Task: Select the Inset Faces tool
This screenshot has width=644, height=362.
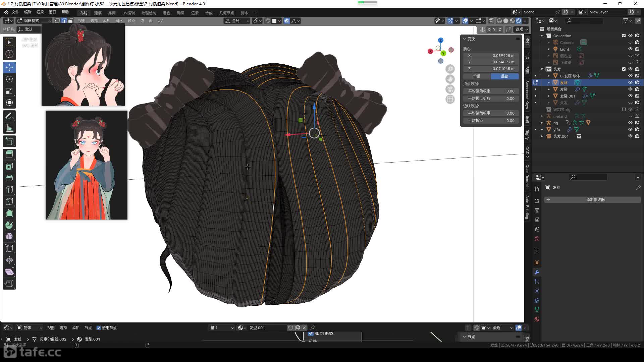Action: coord(9,166)
